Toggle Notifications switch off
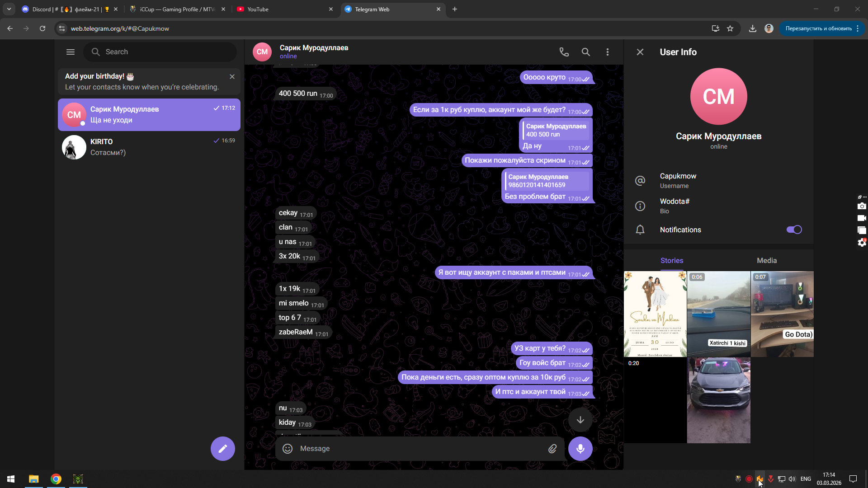The height and width of the screenshot is (488, 868). pyautogui.click(x=794, y=230)
